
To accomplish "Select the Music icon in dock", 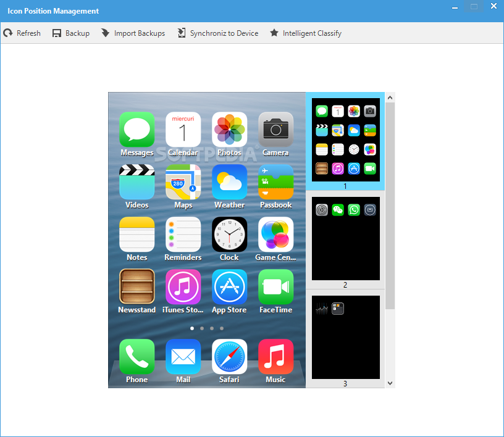I will tap(276, 357).
